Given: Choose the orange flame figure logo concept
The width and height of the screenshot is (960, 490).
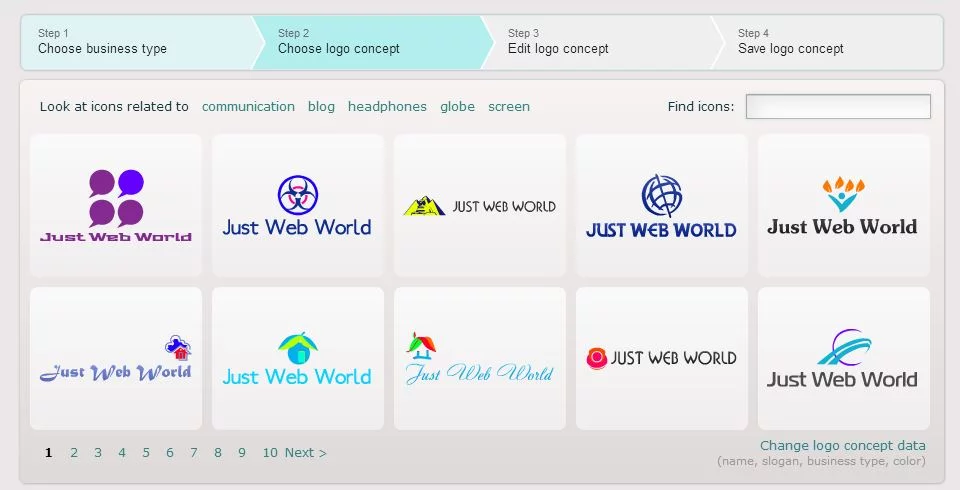Looking at the screenshot, I should point(844,205).
